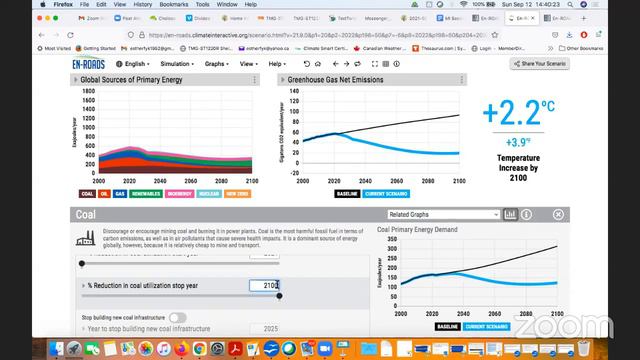
Task: Toggle the BIOENERGY legend in primary energy graph
Action: (x=180, y=194)
